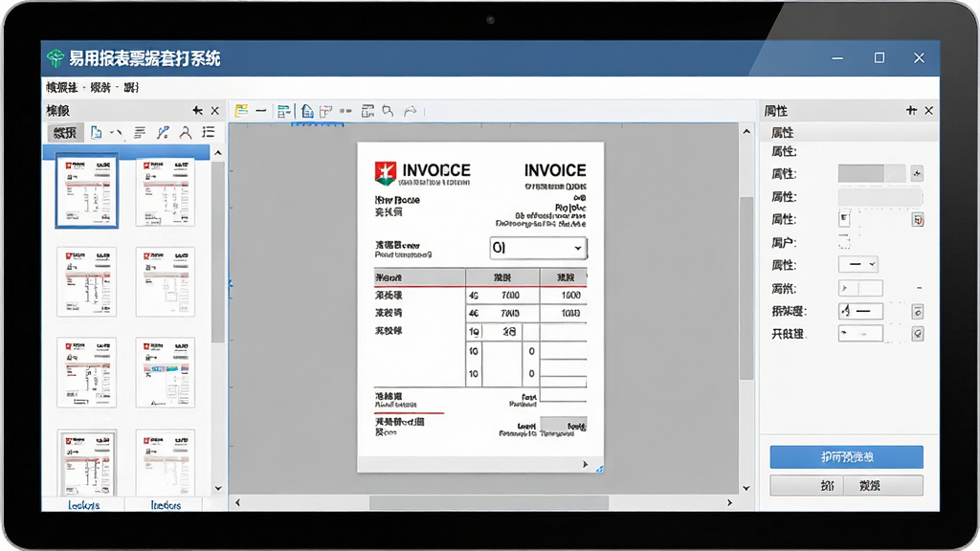Pin the left template panel
This screenshot has height=551, width=980.
(197, 111)
